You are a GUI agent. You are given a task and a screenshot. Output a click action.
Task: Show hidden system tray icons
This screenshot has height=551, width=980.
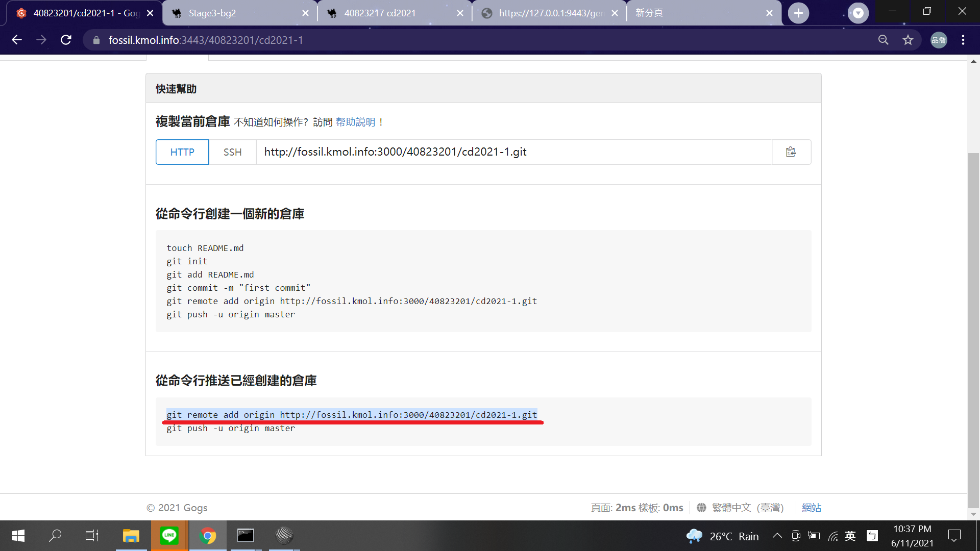click(x=777, y=536)
